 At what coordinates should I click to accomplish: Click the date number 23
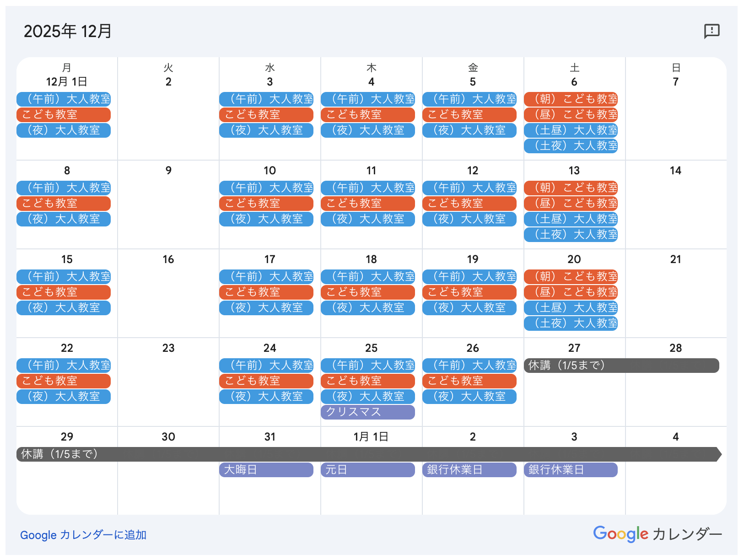point(168,348)
